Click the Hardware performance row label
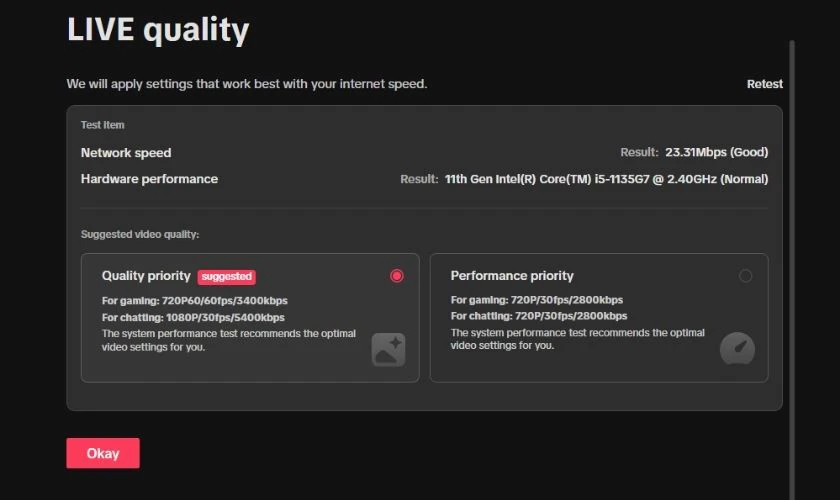Screen dimensions: 840x500 149,179
